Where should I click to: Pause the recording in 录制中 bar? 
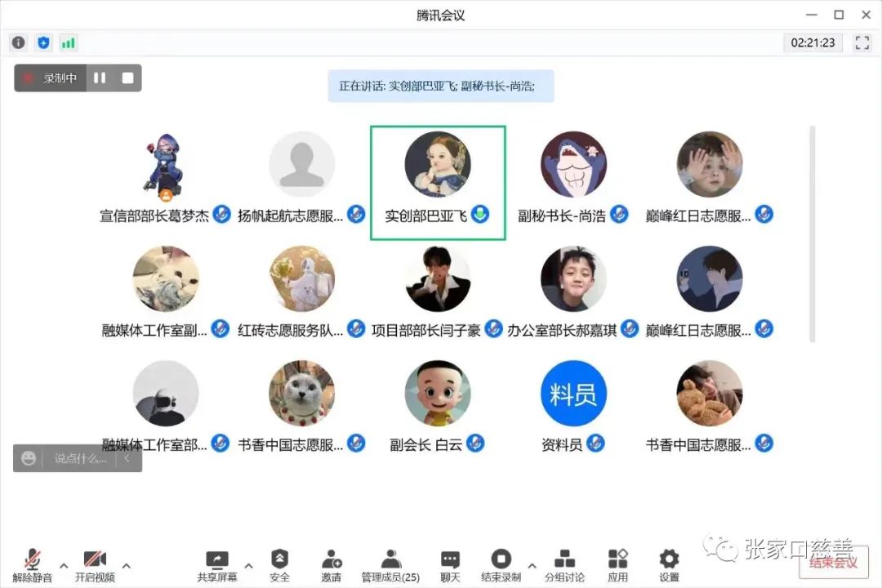tap(100, 78)
